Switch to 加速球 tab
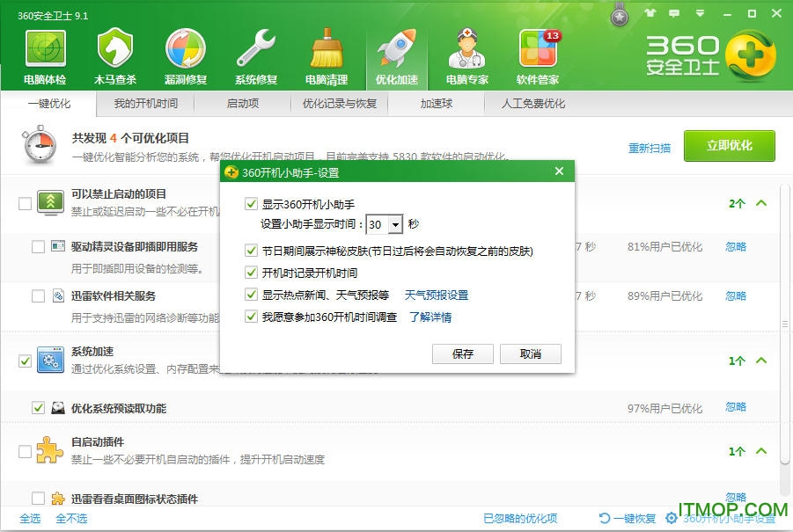 click(x=436, y=104)
